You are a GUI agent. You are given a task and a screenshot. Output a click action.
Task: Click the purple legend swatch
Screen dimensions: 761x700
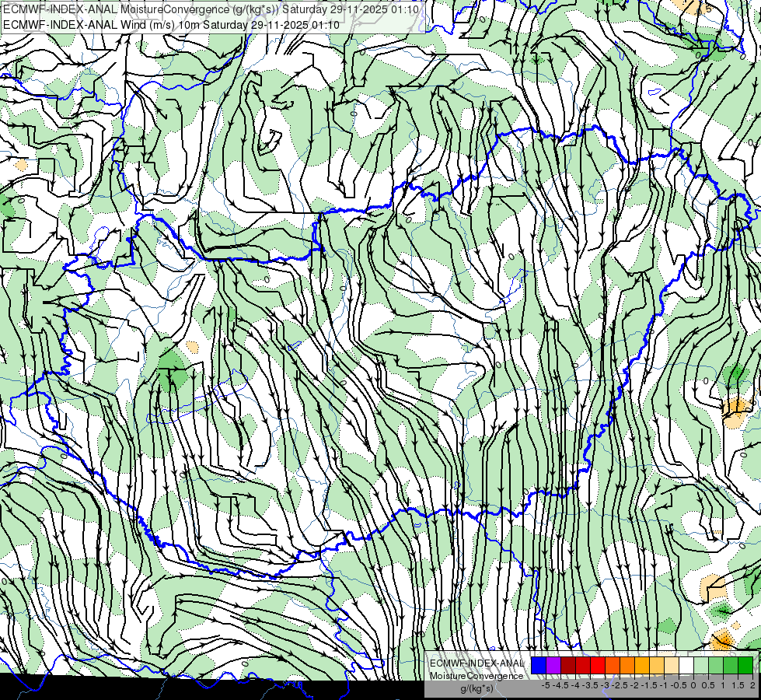point(553,666)
